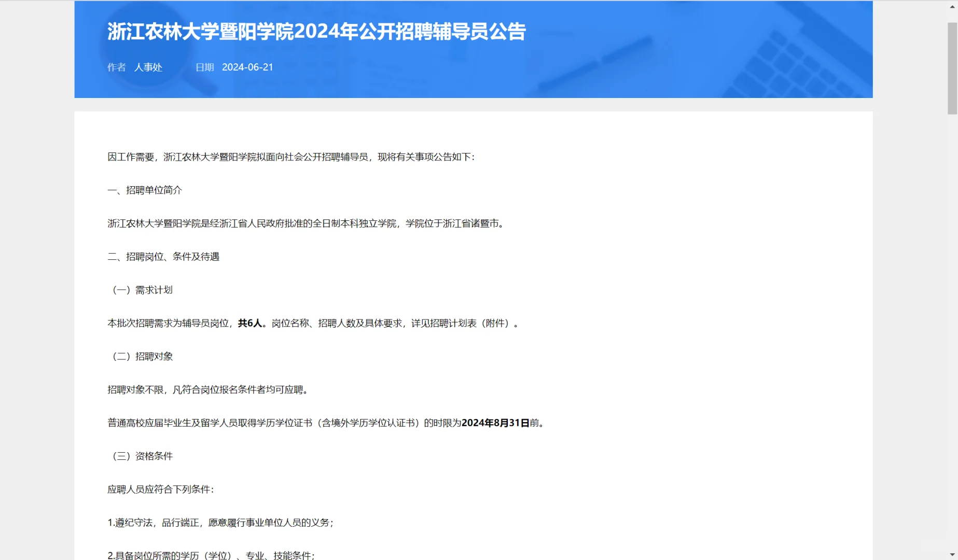958x560 pixels.
Task: Select the date 2024-06-21
Action: [x=247, y=67]
